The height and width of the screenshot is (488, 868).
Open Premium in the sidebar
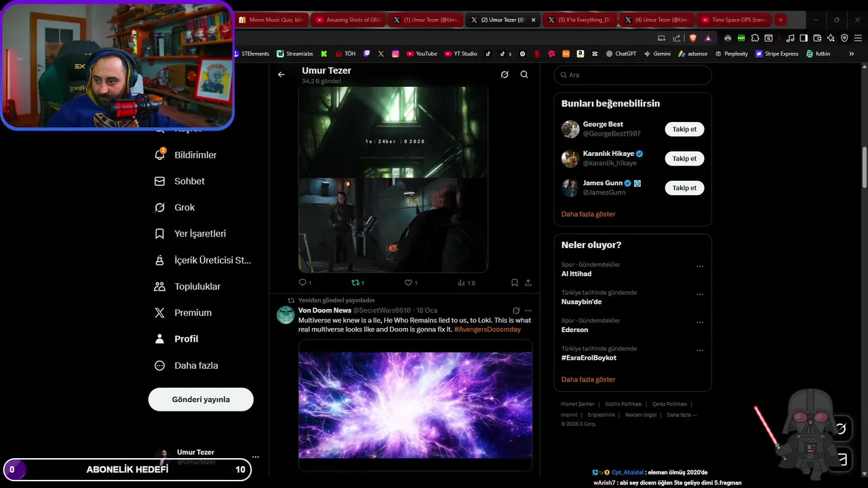[x=183, y=312]
